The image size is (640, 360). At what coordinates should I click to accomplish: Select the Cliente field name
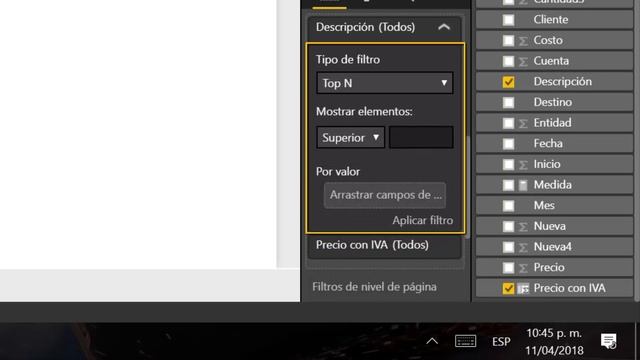click(551, 20)
